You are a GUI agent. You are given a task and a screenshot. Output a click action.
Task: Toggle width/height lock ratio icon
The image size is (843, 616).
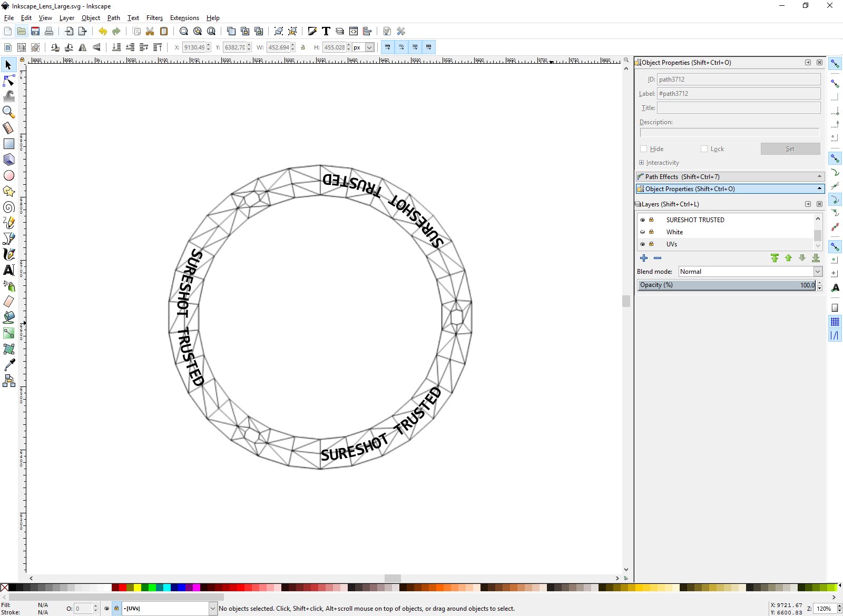pyautogui.click(x=303, y=47)
